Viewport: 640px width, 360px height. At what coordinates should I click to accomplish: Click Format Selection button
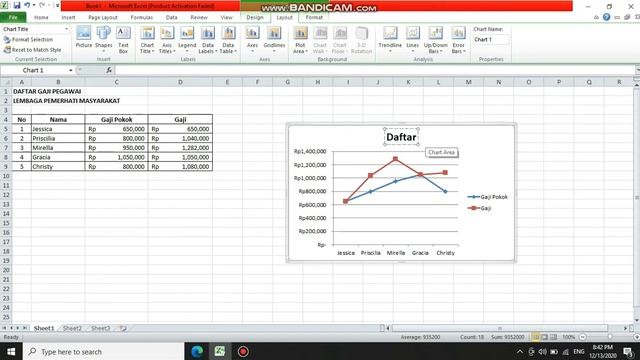click(29, 40)
